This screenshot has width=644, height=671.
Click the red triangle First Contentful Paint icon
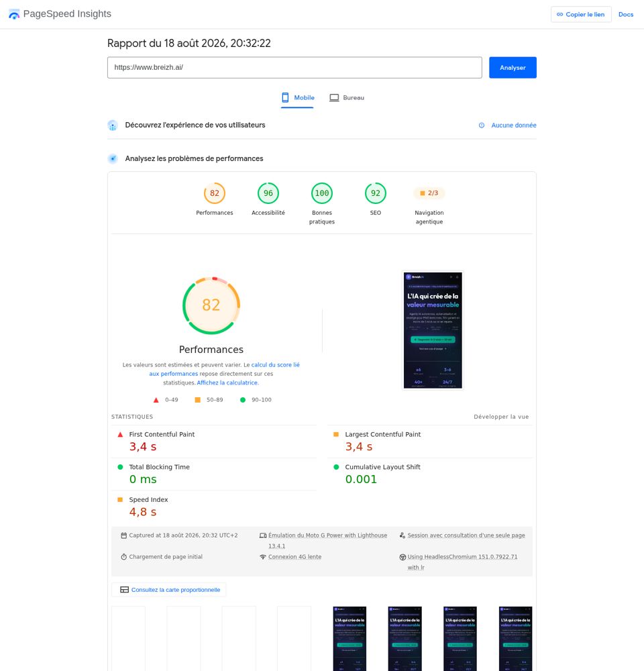120,434
